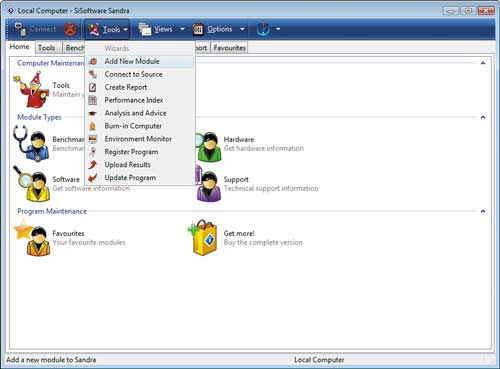
Task: Open the help dropdown arrow
Action: click(278, 29)
